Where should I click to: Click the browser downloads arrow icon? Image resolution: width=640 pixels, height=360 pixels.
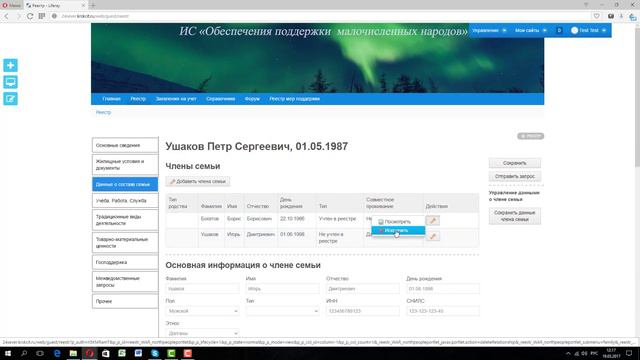tap(621, 16)
